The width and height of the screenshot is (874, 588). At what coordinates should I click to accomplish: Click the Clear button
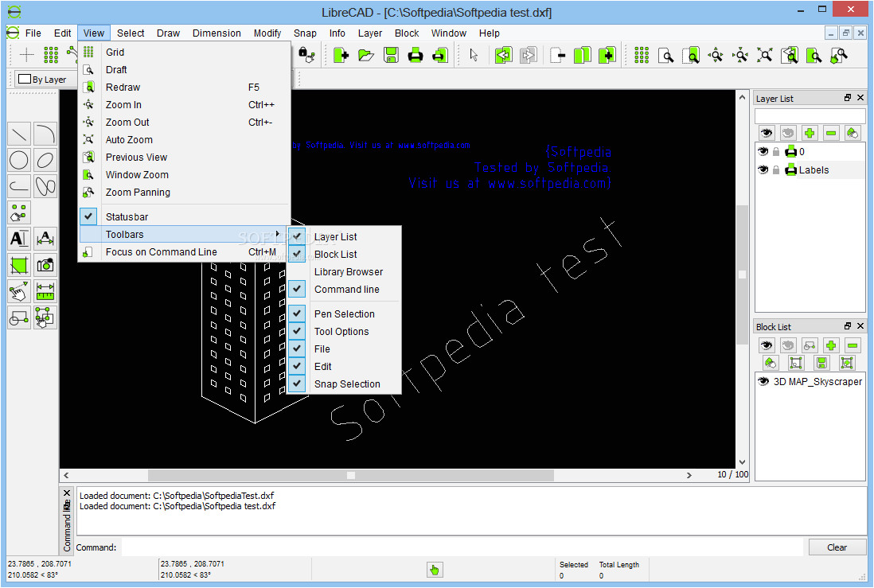pyautogui.click(x=837, y=547)
